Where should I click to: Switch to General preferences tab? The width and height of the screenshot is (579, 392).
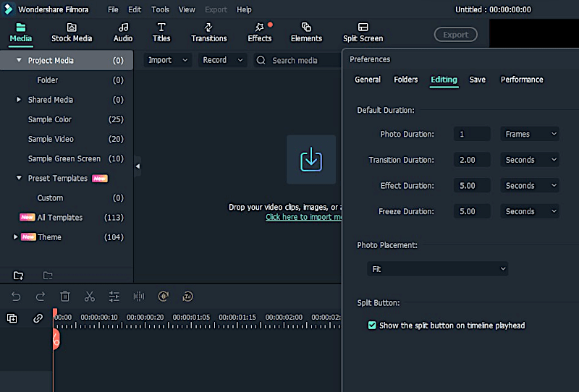(368, 80)
